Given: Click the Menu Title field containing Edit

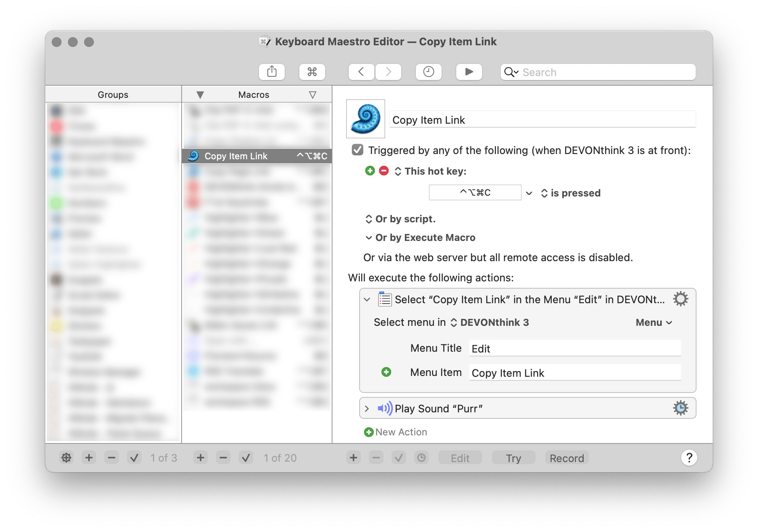Looking at the screenshot, I should click(575, 348).
